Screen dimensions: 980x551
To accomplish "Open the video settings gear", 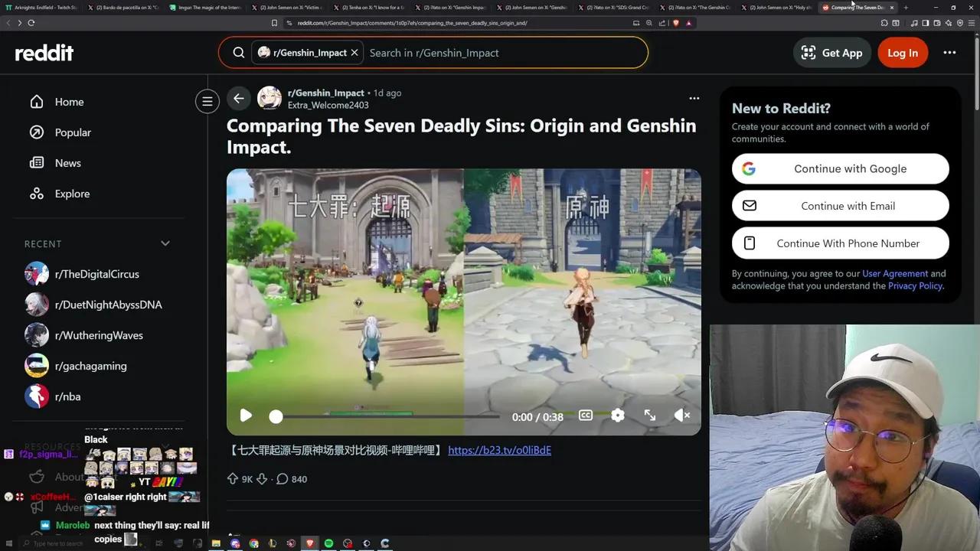I will 618,416.
